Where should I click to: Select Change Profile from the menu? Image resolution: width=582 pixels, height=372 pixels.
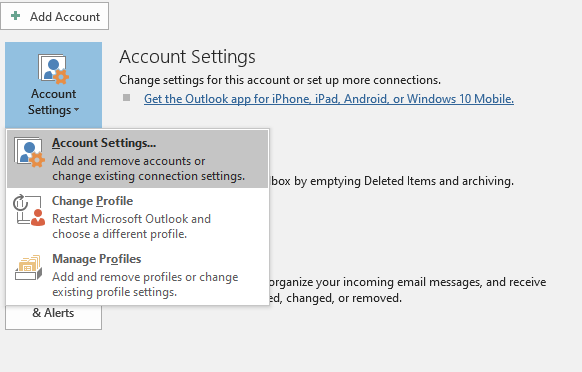[x=137, y=217]
